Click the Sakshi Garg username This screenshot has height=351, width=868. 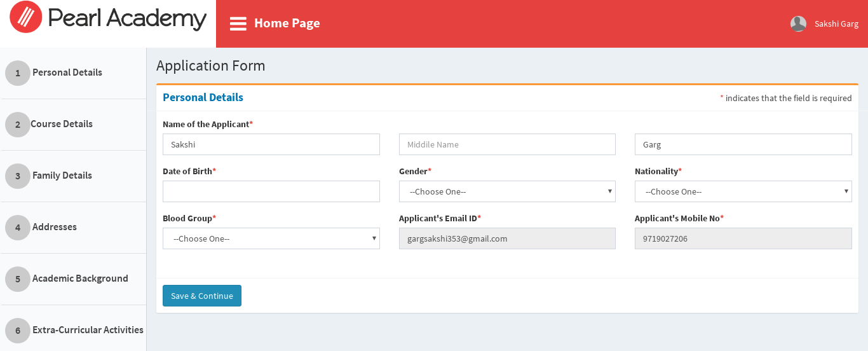point(836,24)
